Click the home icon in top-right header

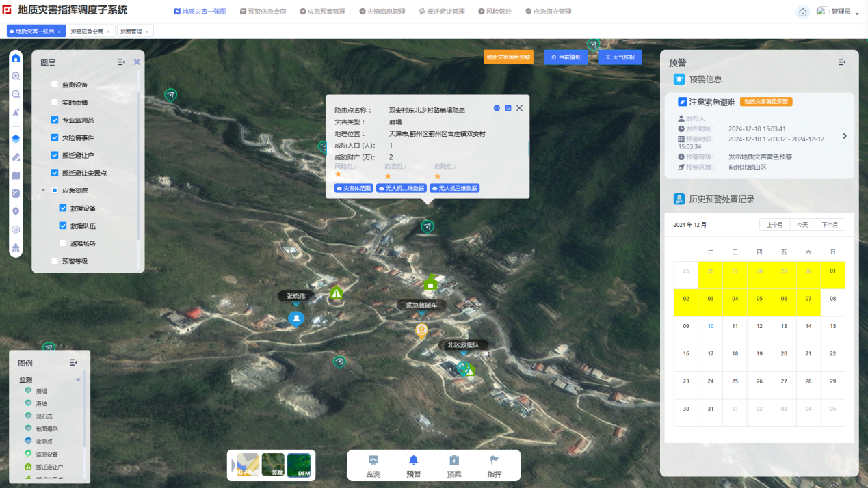coord(803,12)
